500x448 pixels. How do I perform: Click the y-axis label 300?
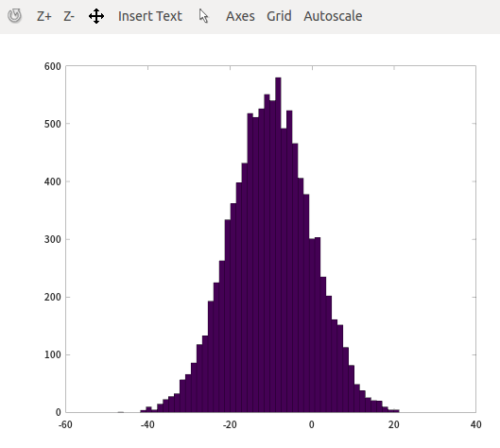pyautogui.click(x=53, y=239)
